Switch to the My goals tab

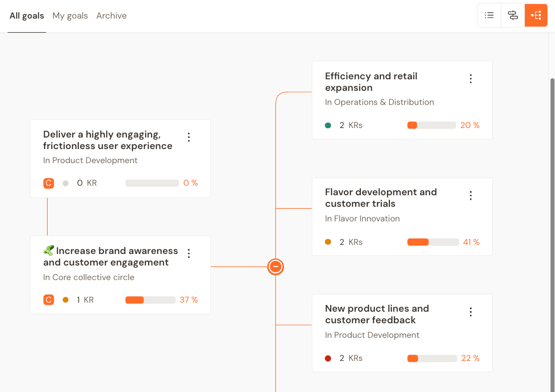click(x=70, y=16)
